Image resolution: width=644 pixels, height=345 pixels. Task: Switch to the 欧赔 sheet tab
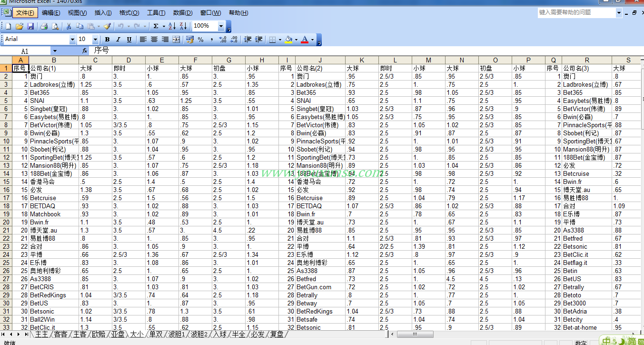click(x=99, y=334)
